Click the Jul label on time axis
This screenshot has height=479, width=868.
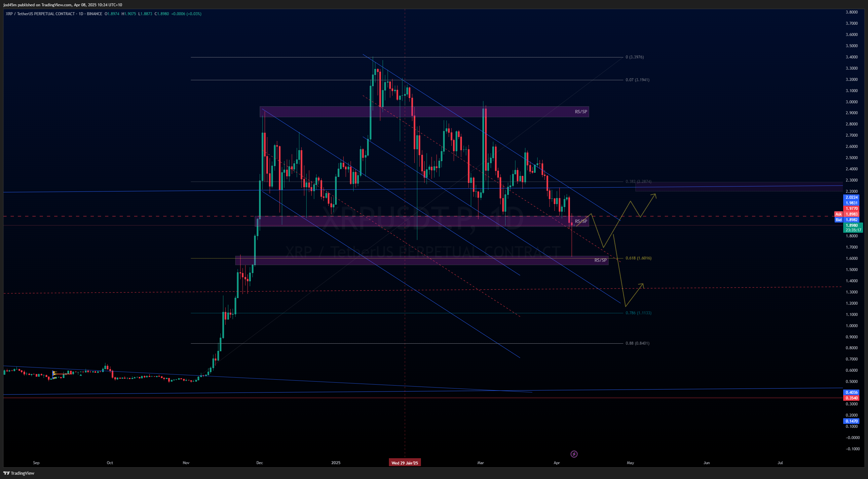coord(780,463)
